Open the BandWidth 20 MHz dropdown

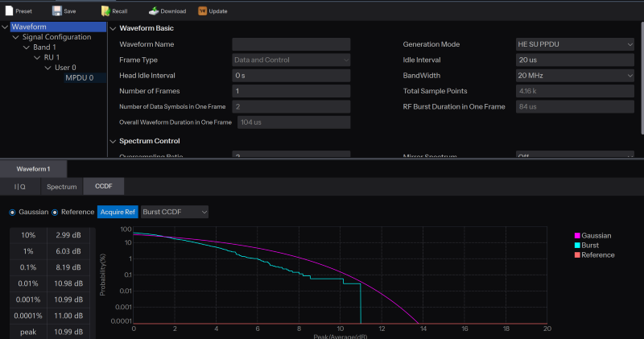click(575, 76)
